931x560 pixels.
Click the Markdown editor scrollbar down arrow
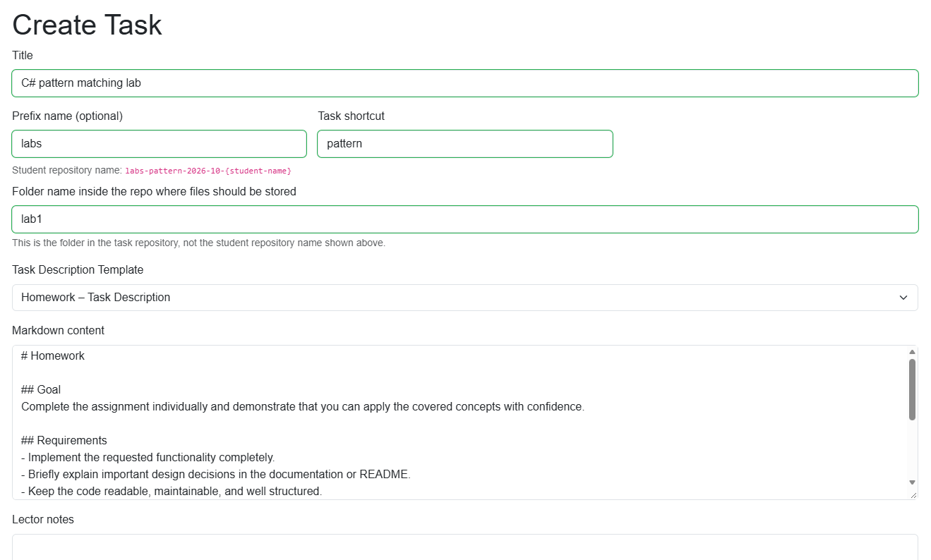pos(912,482)
